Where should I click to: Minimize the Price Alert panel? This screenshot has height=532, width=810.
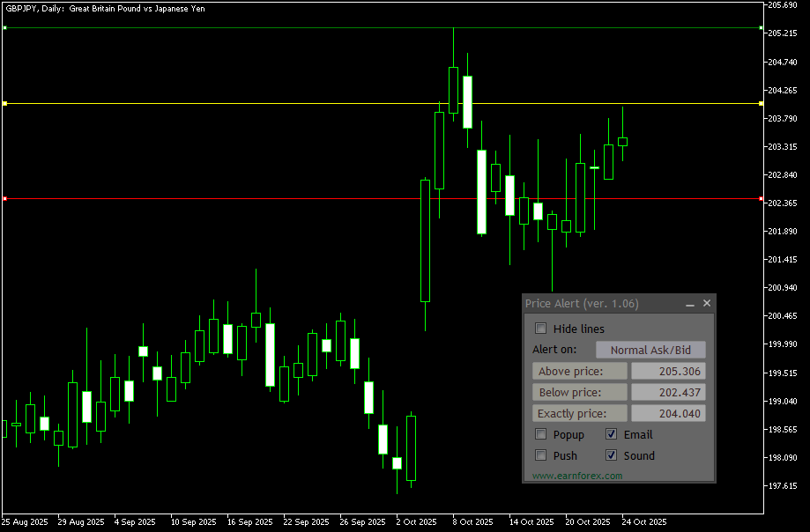(x=690, y=303)
